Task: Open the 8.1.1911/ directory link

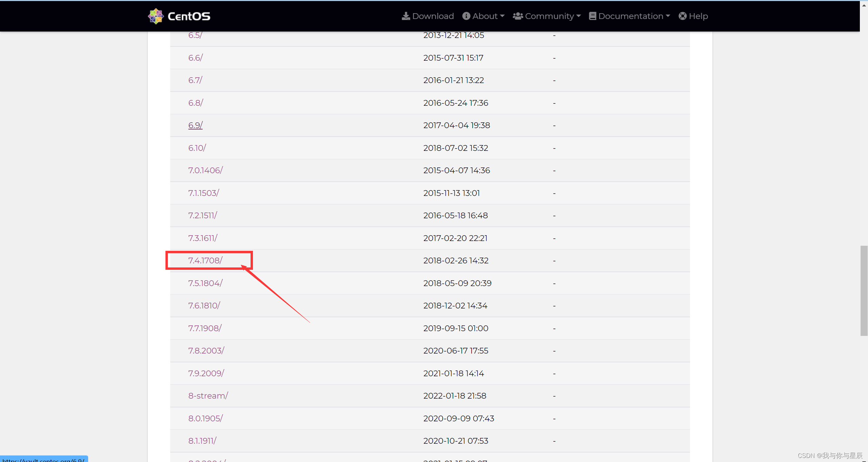Action: (x=202, y=441)
